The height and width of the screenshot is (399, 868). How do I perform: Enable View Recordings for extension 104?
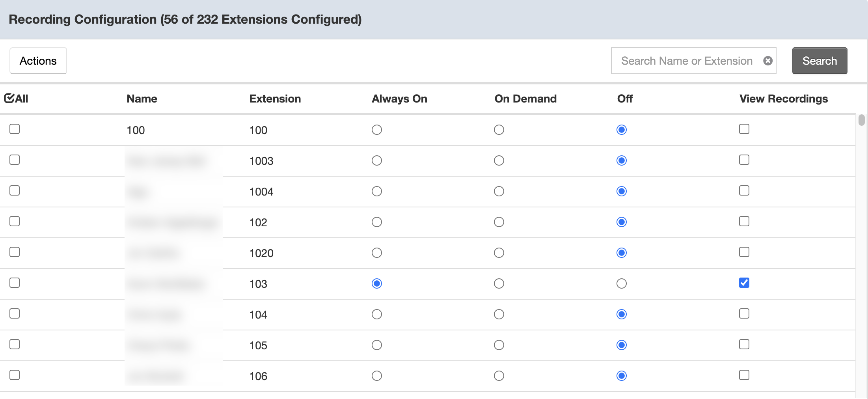tap(744, 313)
